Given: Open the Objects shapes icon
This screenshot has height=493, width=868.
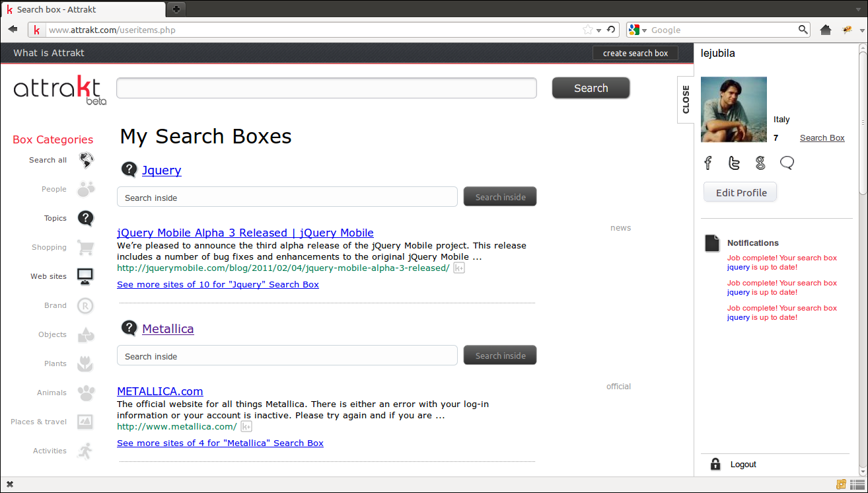Looking at the screenshot, I should [86, 334].
